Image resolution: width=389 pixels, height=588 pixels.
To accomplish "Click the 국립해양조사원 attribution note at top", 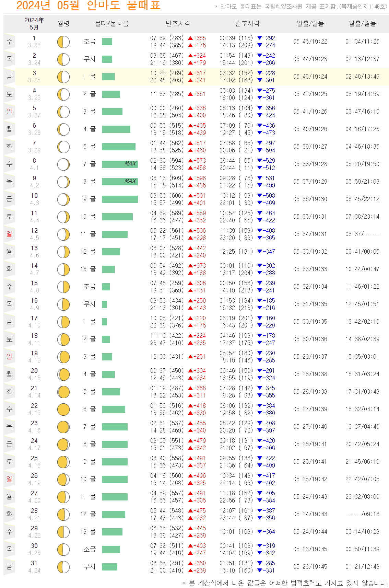I will point(302,6).
